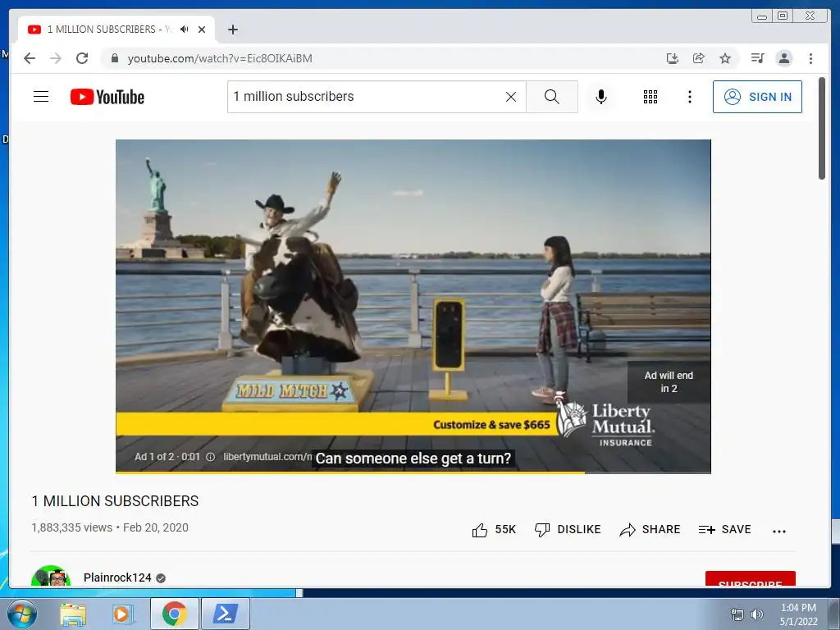Click the magnifying glass search button
Viewport: 840px width, 630px height.
pos(552,97)
